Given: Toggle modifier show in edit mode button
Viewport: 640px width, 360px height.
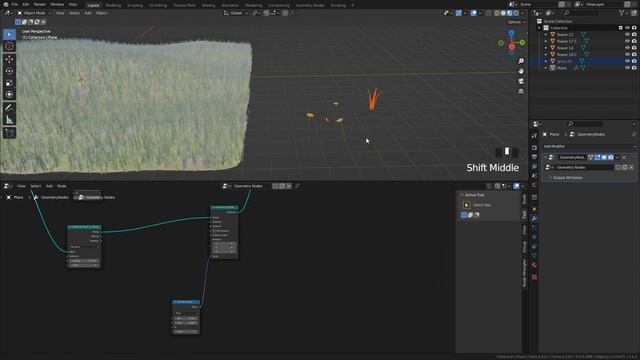Looking at the screenshot, I should coord(598,157).
